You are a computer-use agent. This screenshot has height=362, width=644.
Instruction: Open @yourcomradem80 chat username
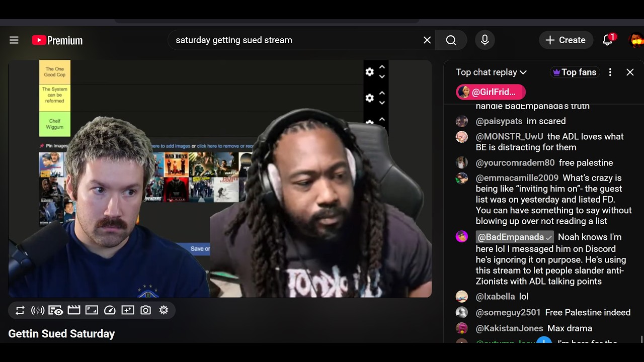(x=515, y=163)
